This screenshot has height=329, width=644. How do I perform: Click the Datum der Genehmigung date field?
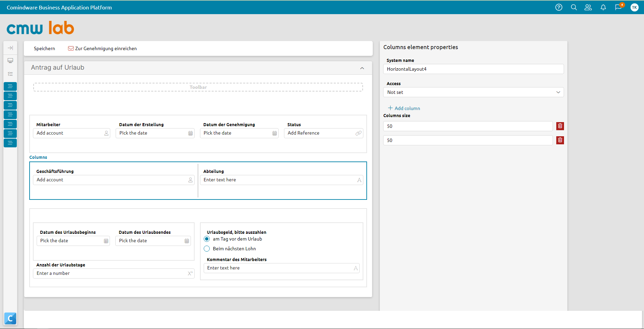coord(239,133)
